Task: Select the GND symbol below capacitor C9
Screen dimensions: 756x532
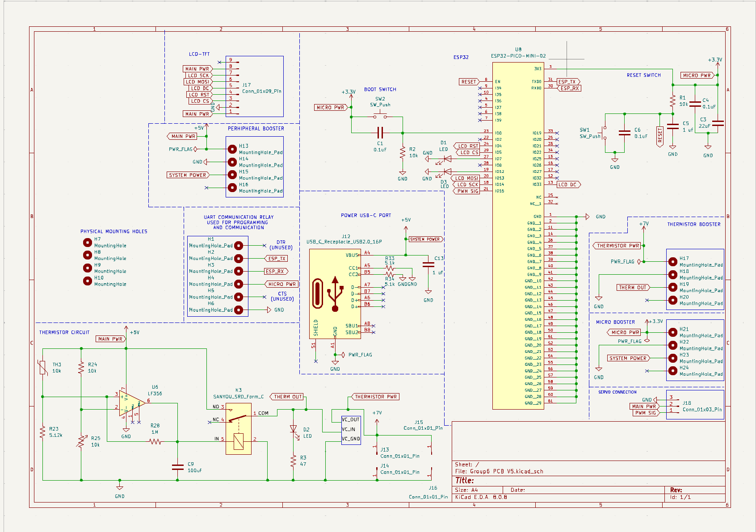Action: point(119,488)
